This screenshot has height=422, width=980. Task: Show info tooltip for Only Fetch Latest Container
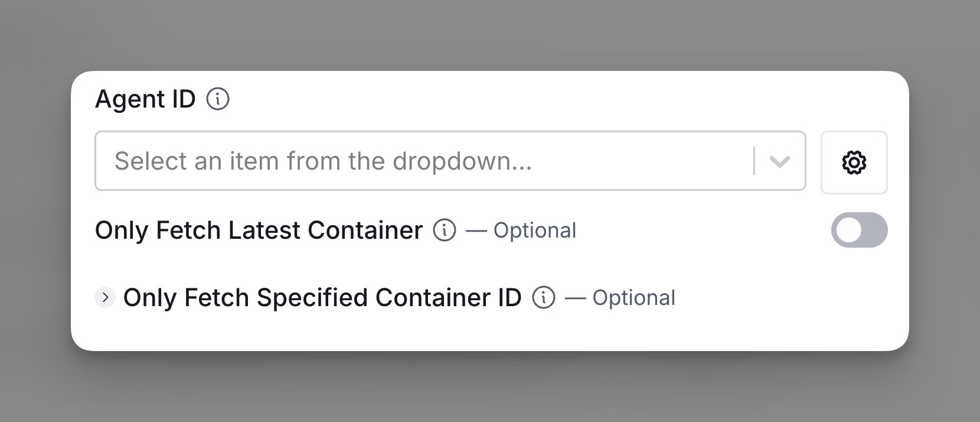pos(445,231)
